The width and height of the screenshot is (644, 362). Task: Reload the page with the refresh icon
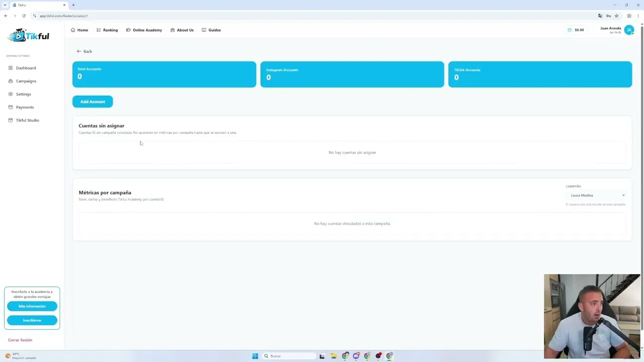coord(24,16)
